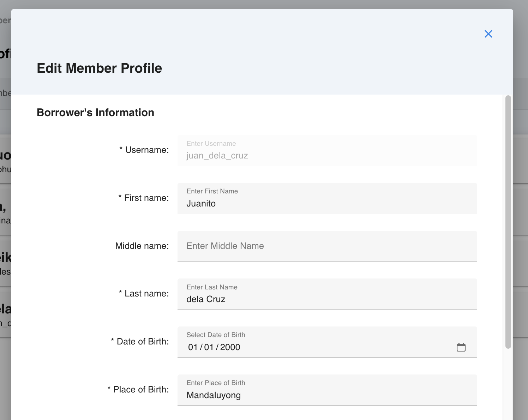Click the greyed background outside the dialog
The height and width of the screenshot is (420, 528).
[x=5, y=212]
